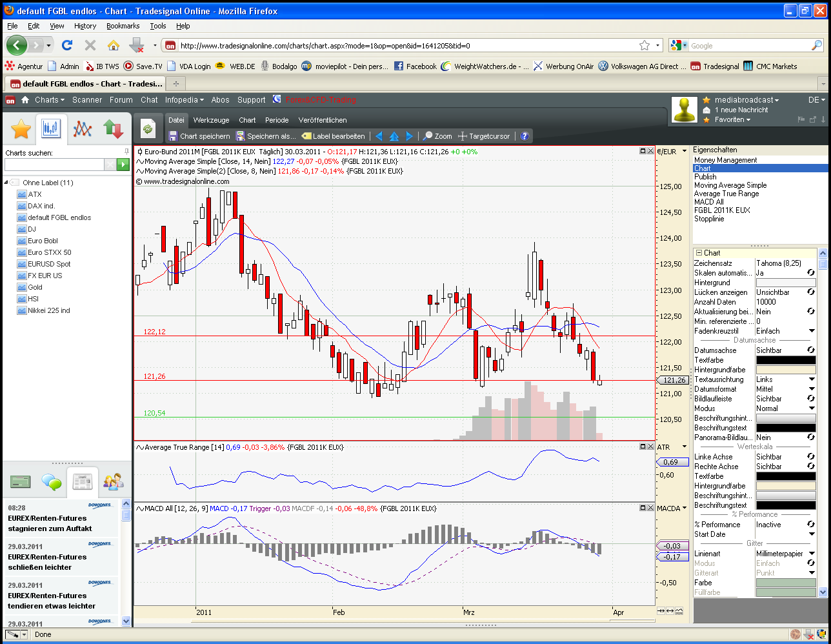Image resolution: width=831 pixels, height=644 pixels.
Task: Open the Werkzeuge menu tab
Action: point(211,120)
